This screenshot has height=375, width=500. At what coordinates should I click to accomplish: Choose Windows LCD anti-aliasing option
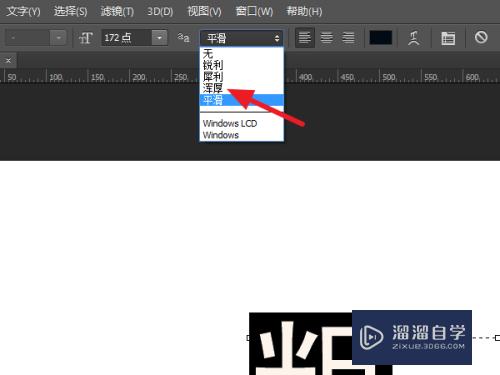point(242,123)
